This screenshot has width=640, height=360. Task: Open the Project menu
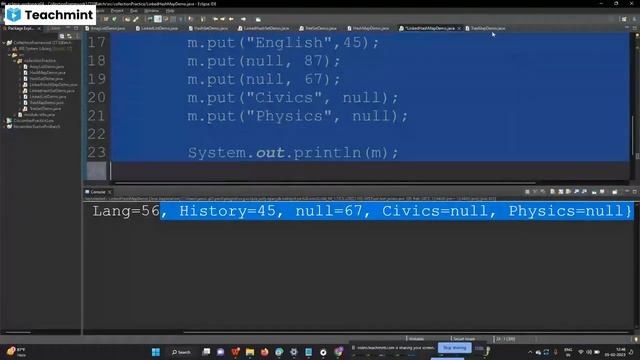click(117, 11)
